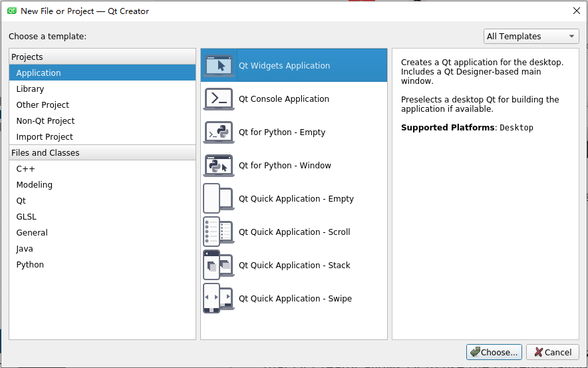Select the Qt for Python - Window icon
Image resolution: width=588 pixels, height=368 pixels.
(219, 166)
